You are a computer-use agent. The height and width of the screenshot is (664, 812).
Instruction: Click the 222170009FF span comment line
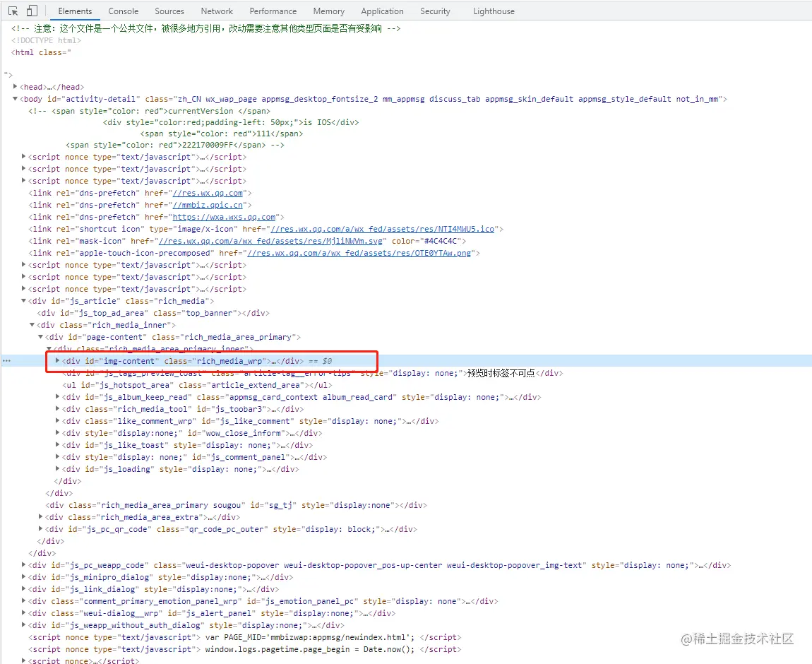pyautogui.click(x=175, y=145)
